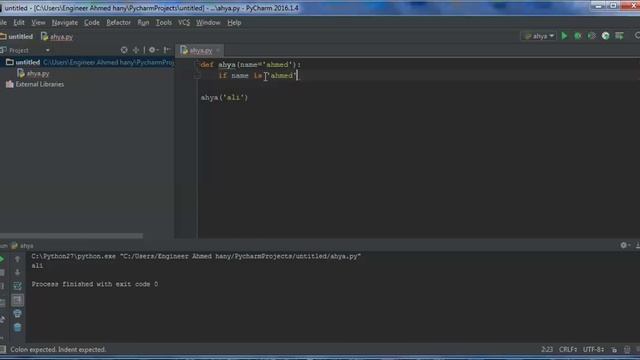Click the search everywhere magnifier icon

point(637,36)
